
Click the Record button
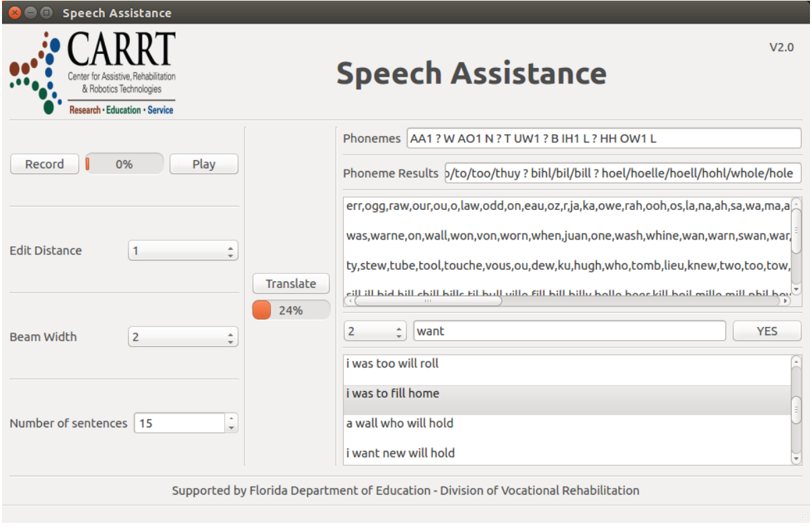[x=43, y=164]
